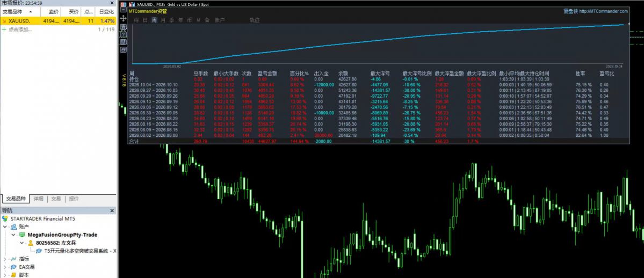The width and height of the screenshot is (644, 278).
Task: Select the 80256582: 左文兵 account item
Action: pyautogui.click(x=56, y=243)
